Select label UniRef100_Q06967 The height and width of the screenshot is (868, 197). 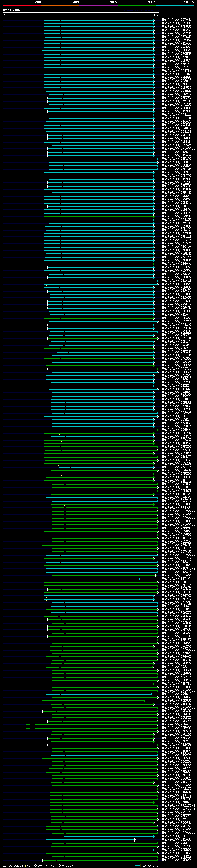[177, 358]
